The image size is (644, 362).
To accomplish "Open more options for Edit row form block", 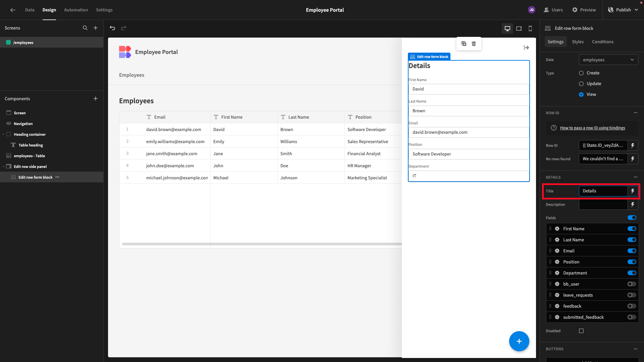I will pyautogui.click(x=57, y=177).
